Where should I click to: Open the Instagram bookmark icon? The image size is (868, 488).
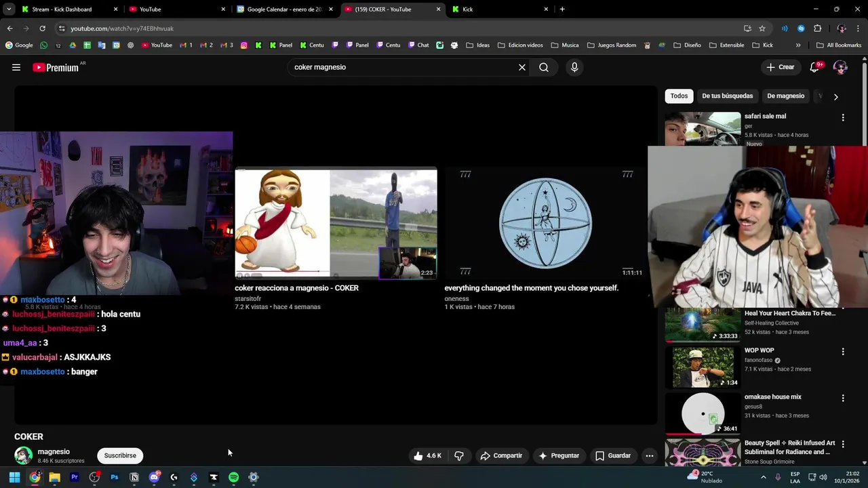[x=244, y=45]
